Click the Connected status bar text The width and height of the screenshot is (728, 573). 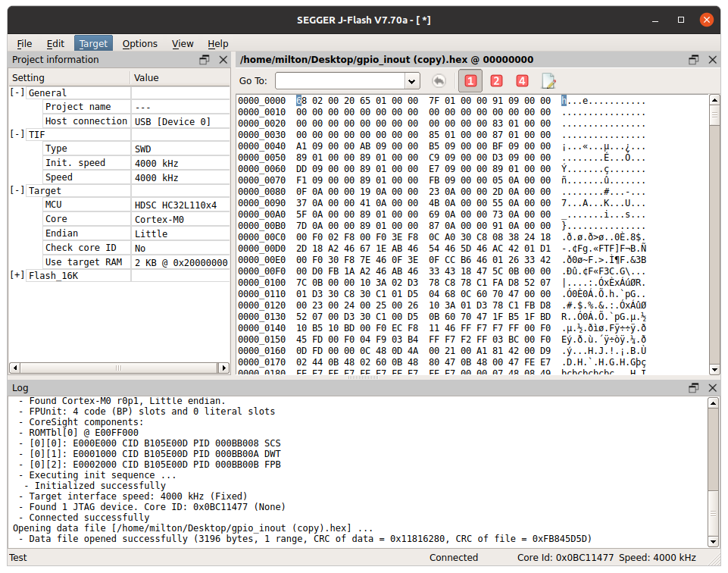[454, 558]
